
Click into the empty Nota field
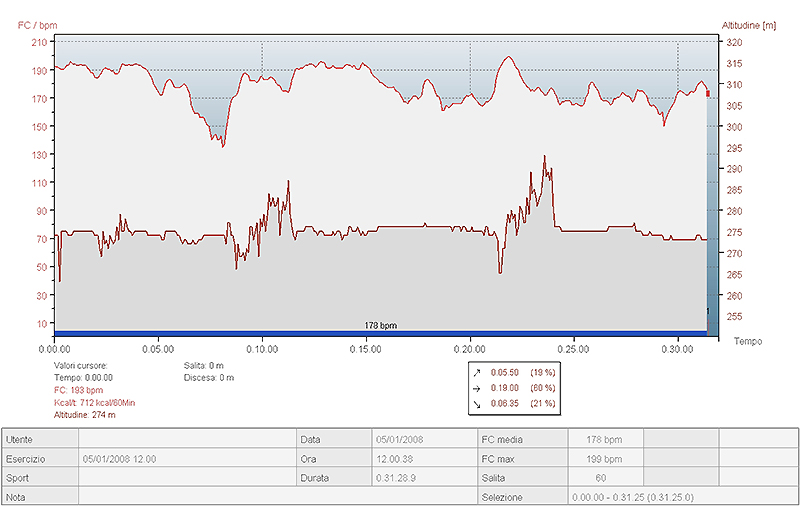point(270,497)
